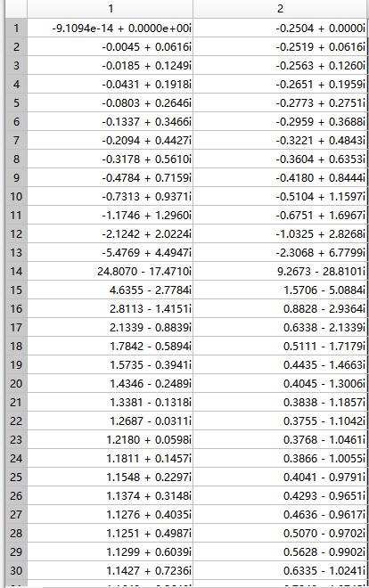Click cell -1.1746 + 1.2960i

pos(111,215)
